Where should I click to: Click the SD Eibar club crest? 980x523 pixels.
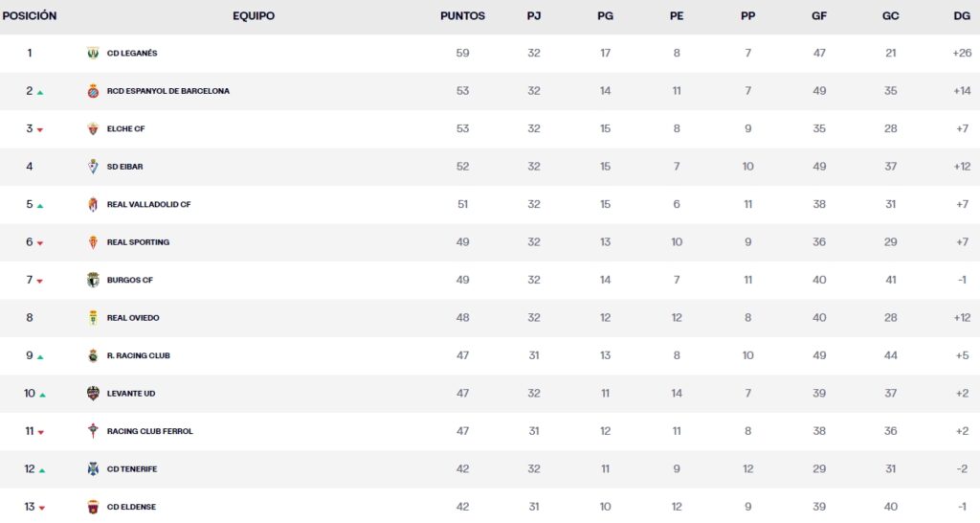pyautogui.click(x=93, y=167)
